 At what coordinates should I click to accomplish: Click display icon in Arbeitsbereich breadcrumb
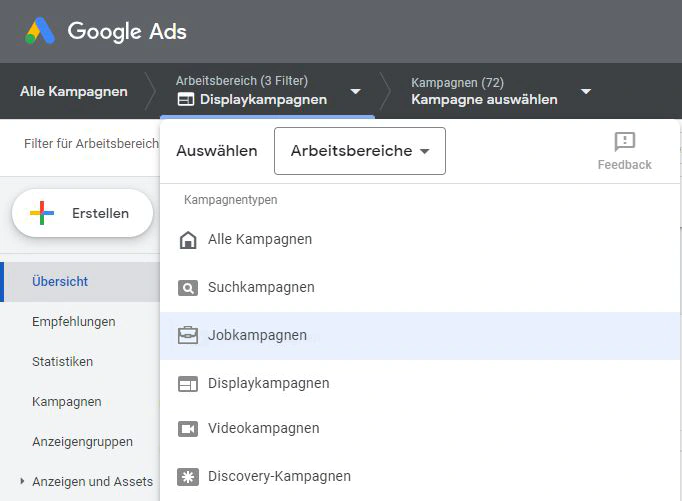pyautogui.click(x=186, y=100)
